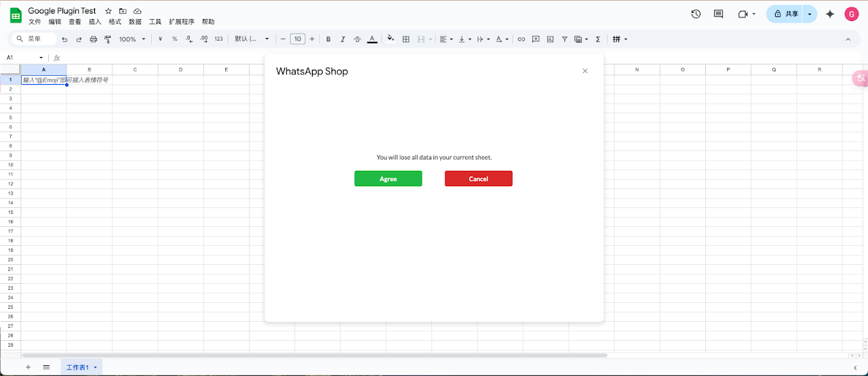Click the green Agree button
The image size is (868, 376).
pyautogui.click(x=388, y=179)
